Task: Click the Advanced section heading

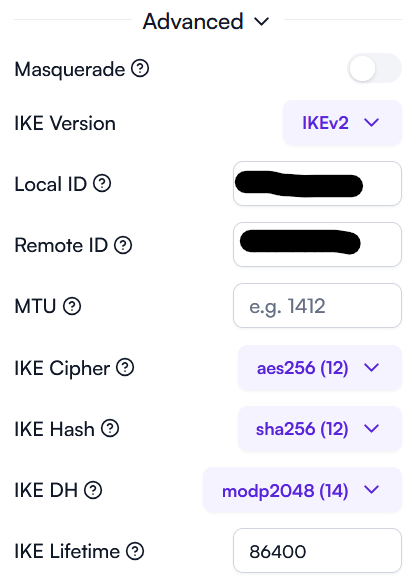Action: point(193,21)
